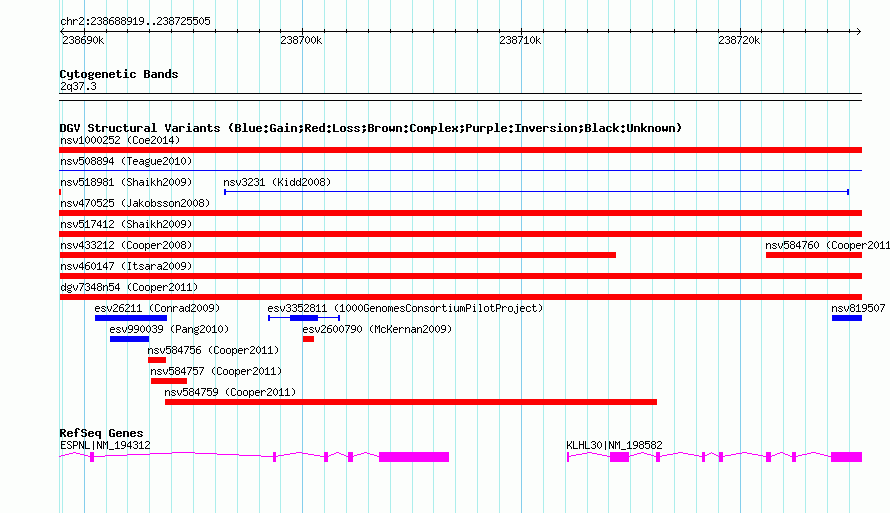Click esv990039 (Pang2010) label
890x513 pixels.
[169, 329]
